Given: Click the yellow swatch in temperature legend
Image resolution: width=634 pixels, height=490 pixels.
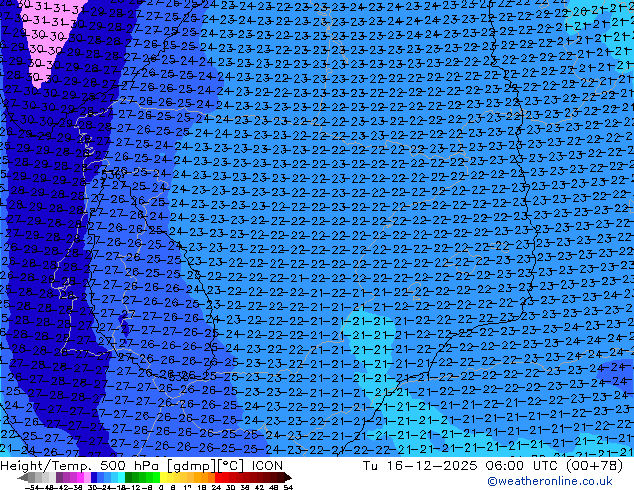Looking at the screenshot, I should pos(163,477).
